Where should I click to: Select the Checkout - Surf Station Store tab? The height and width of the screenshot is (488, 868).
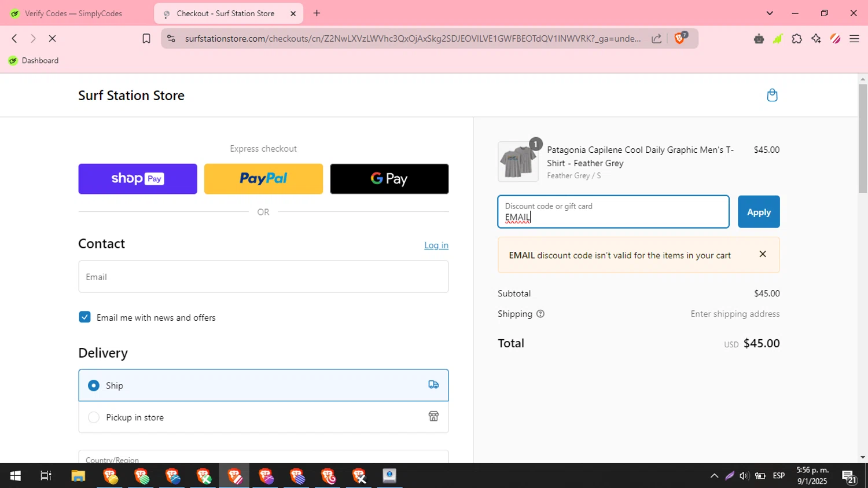[225, 13]
